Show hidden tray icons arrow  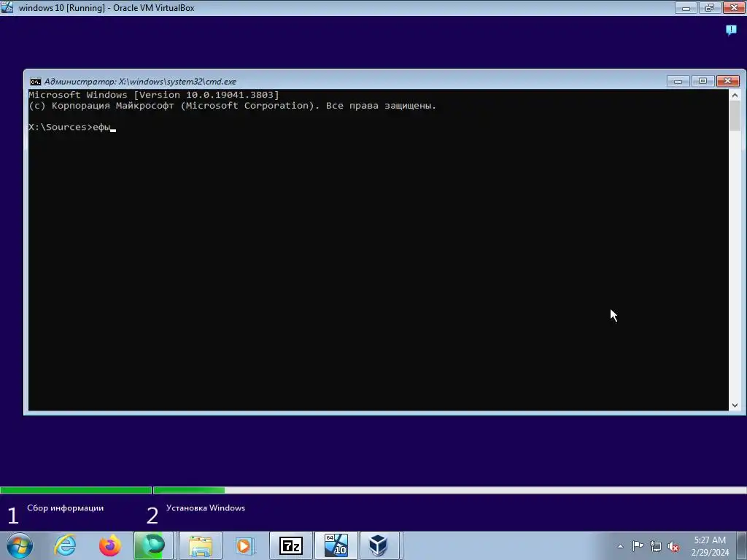coord(620,546)
